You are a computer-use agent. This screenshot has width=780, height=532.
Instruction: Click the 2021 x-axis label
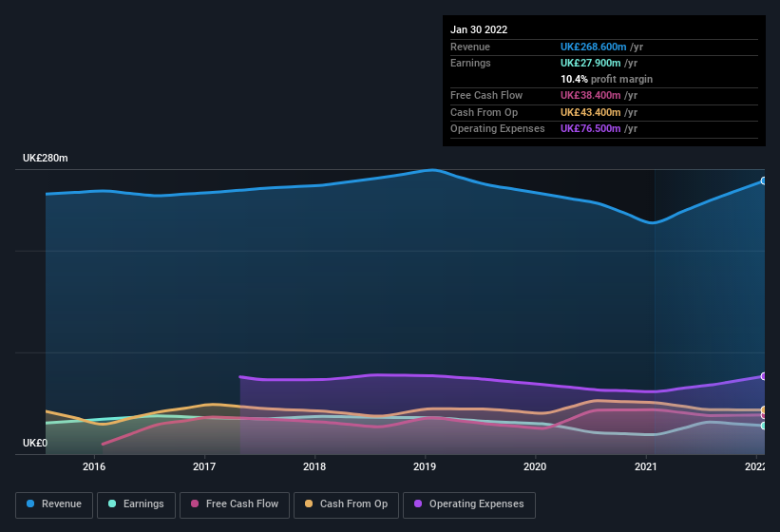click(646, 466)
